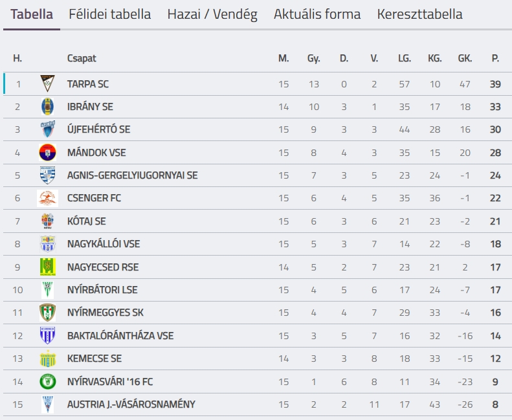Switch to the Félidei tabella tab
This screenshot has height=420, width=512.
pos(110,14)
